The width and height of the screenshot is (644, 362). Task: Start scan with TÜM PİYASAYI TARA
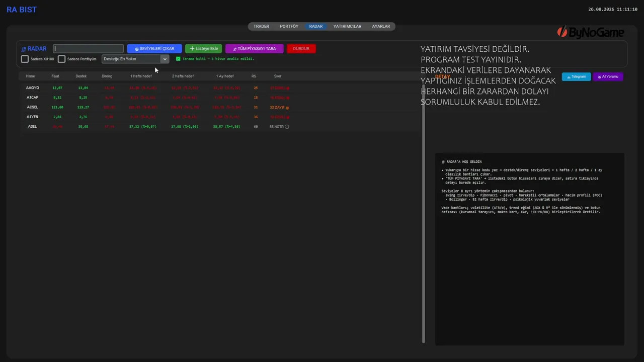coord(255,49)
